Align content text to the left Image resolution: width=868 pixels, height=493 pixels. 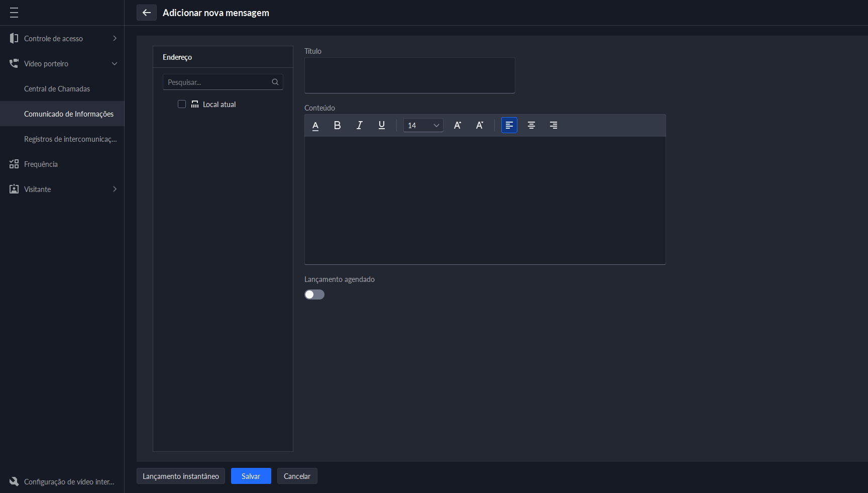[x=509, y=126]
